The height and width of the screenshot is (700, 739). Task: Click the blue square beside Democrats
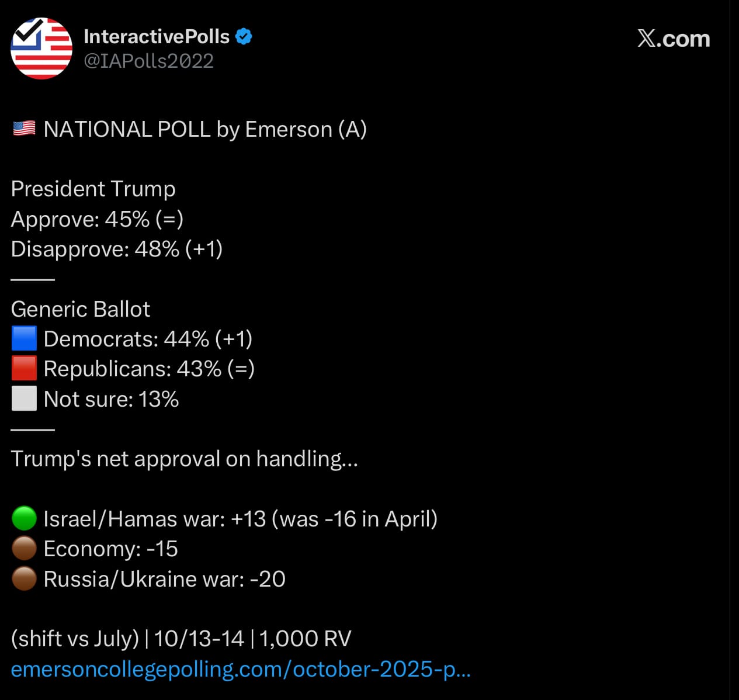click(x=24, y=339)
